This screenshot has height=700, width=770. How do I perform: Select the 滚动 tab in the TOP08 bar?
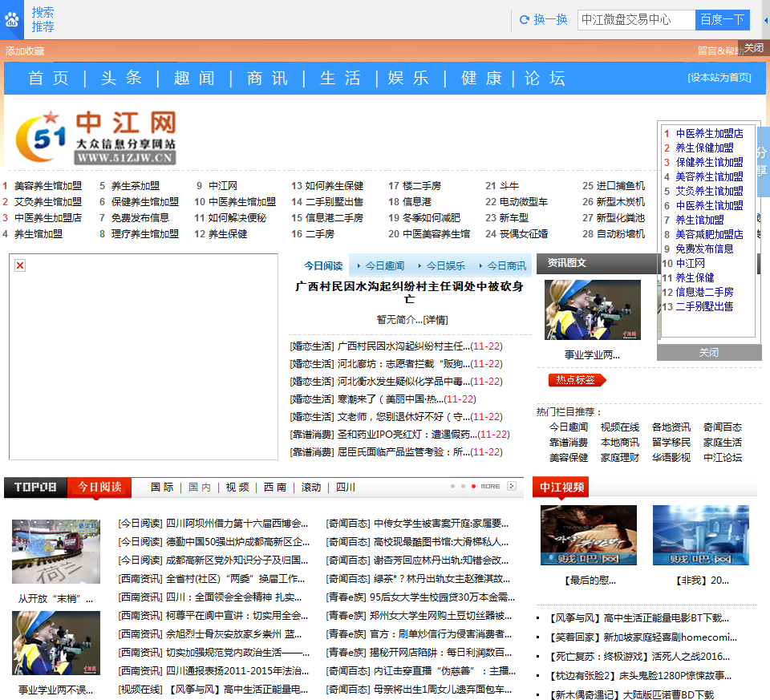pyautogui.click(x=311, y=487)
